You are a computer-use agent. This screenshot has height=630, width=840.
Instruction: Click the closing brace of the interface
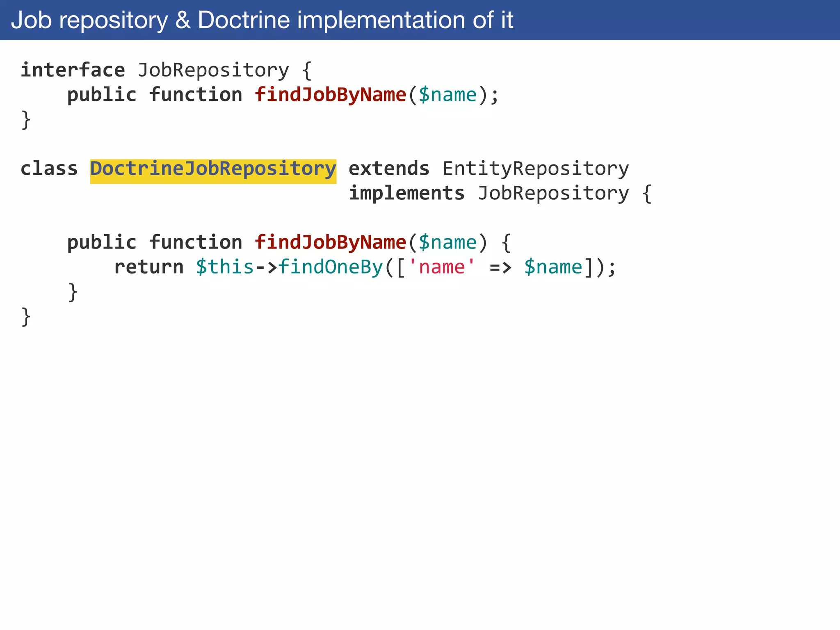tap(26, 120)
